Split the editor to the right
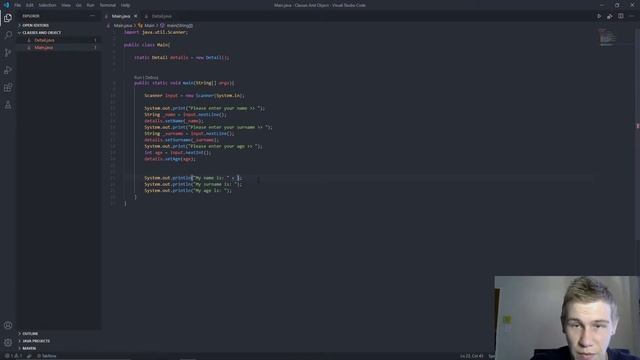640x360 pixels. tap(620, 16)
